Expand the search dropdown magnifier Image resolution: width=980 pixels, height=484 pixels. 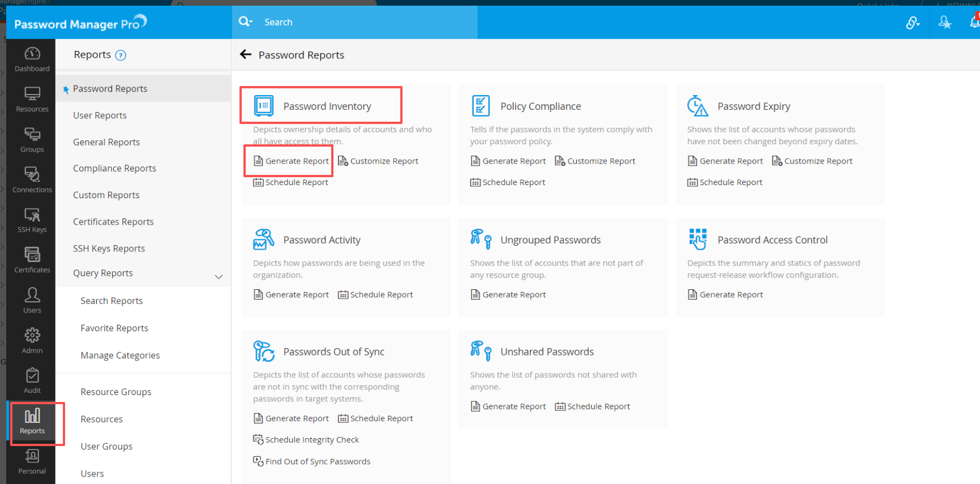coord(245,22)
